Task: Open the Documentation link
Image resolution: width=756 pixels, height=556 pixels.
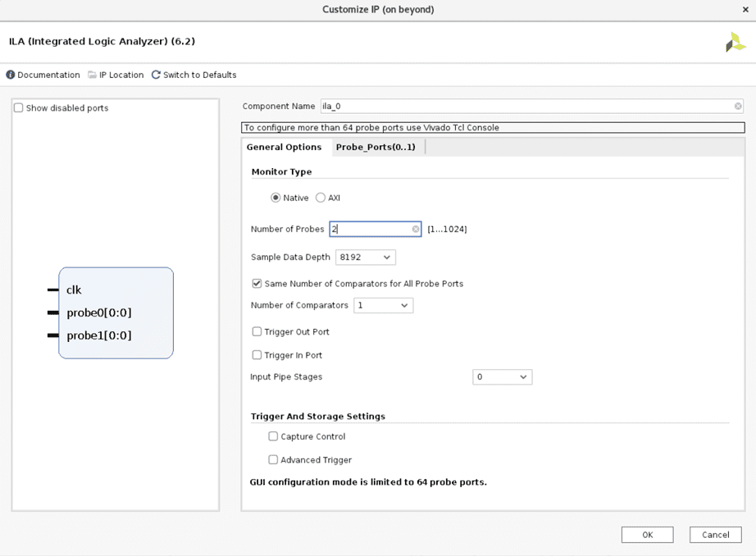Action: click(48, 75)
